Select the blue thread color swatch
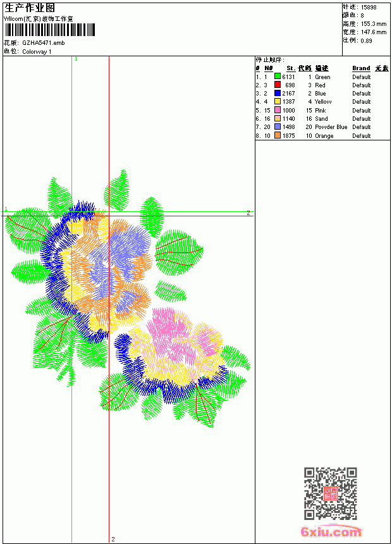The width and height of the screenshot is (392, 544). (278, 93)
